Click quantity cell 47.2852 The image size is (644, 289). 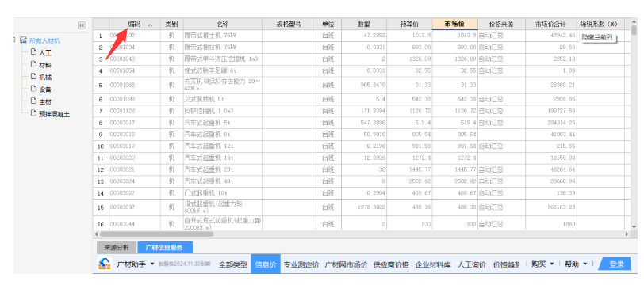pyautogui.click(x=363, y=36)
